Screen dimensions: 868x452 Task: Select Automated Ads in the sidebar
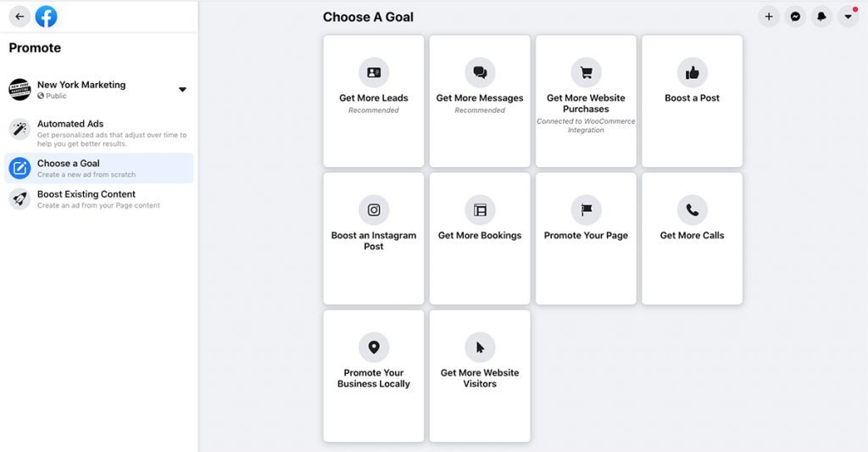pos(99,133)
